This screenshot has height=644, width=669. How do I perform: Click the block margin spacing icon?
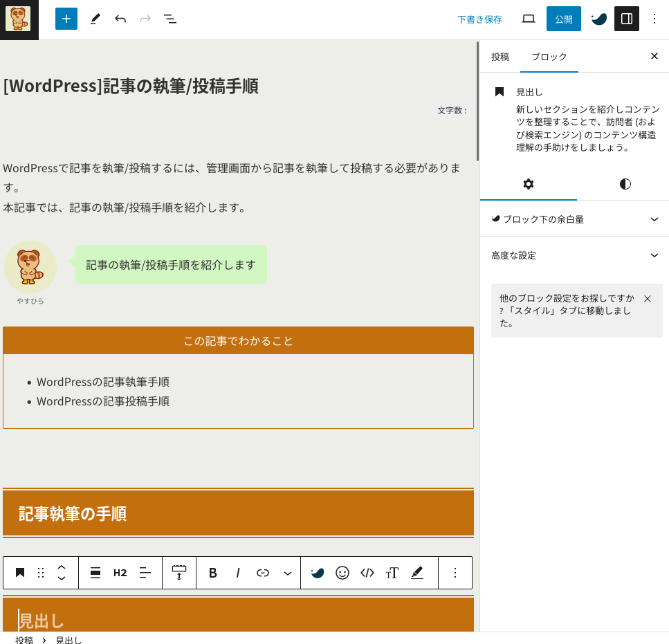178,573
